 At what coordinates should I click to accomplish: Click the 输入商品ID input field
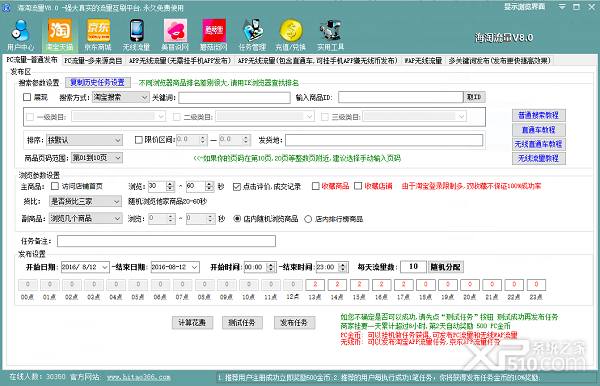click(401, 97)
